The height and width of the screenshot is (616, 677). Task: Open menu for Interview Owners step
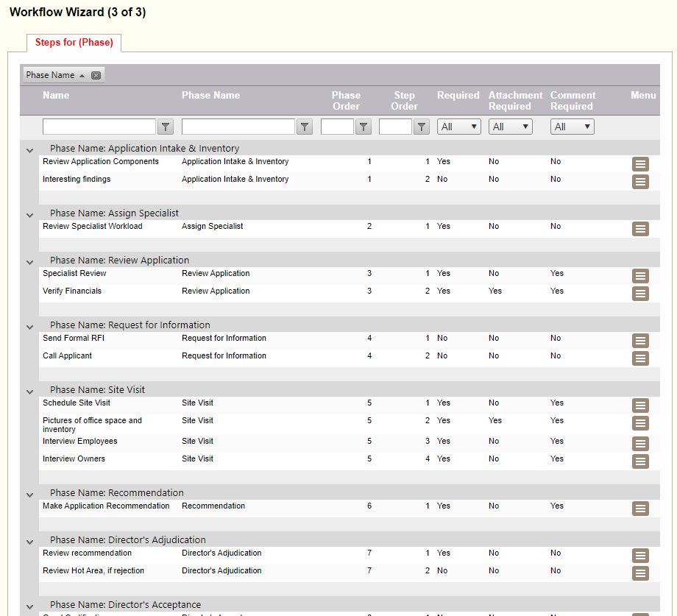click(x=640, y=461)
